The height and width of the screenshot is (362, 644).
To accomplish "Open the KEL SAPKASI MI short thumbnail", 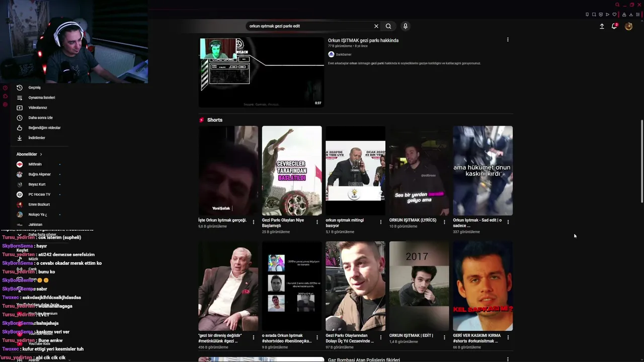I will tap(482, 286).
